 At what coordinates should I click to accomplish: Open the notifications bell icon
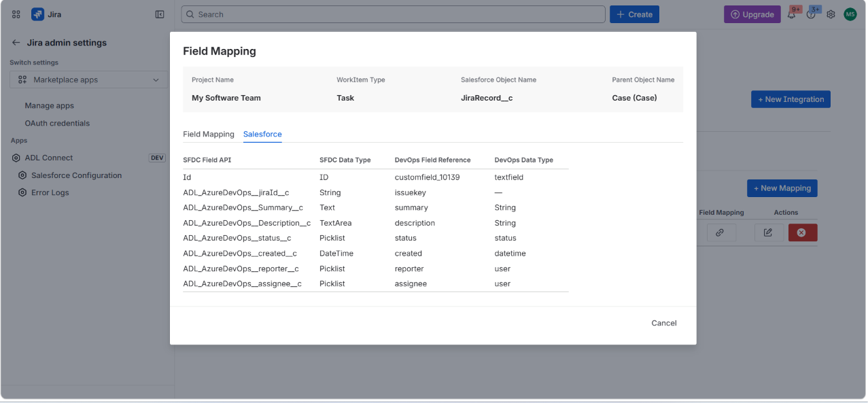792,14
